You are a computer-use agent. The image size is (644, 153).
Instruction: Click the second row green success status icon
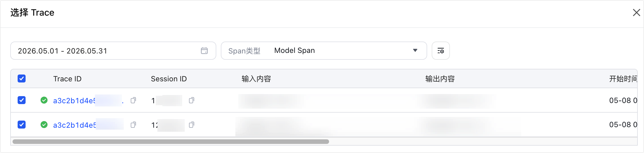click(x=44, y=125)
